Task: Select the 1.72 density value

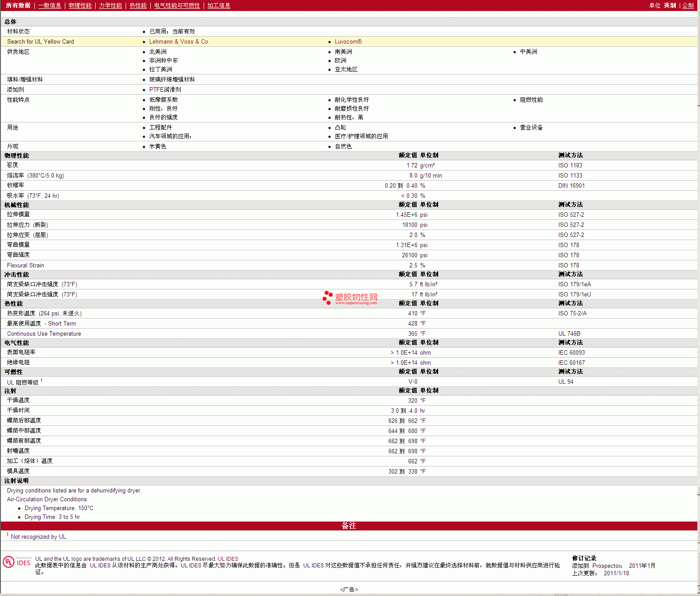Action: [412, 165]
